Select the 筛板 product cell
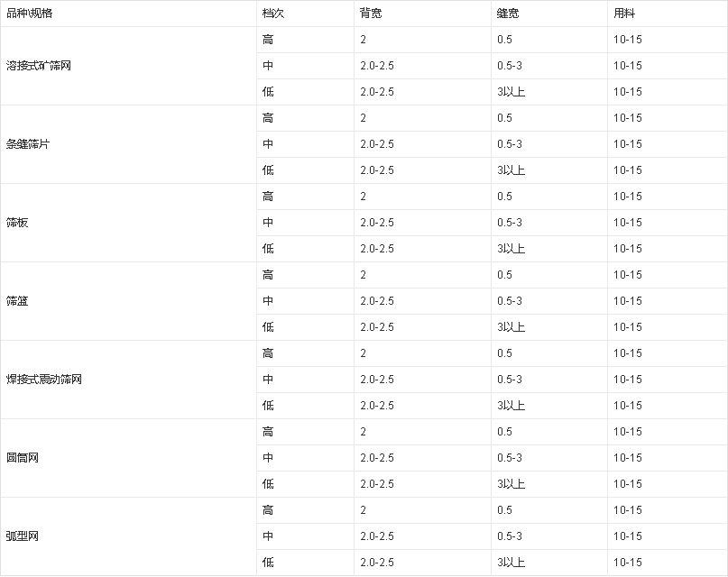 [x=17, y=223]
